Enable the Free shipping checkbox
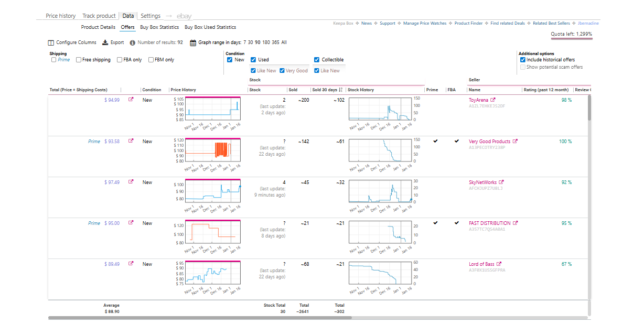Image resolution: width=644 pixels, height=324 pixels. pyautogui.click(x=79, y=60)
